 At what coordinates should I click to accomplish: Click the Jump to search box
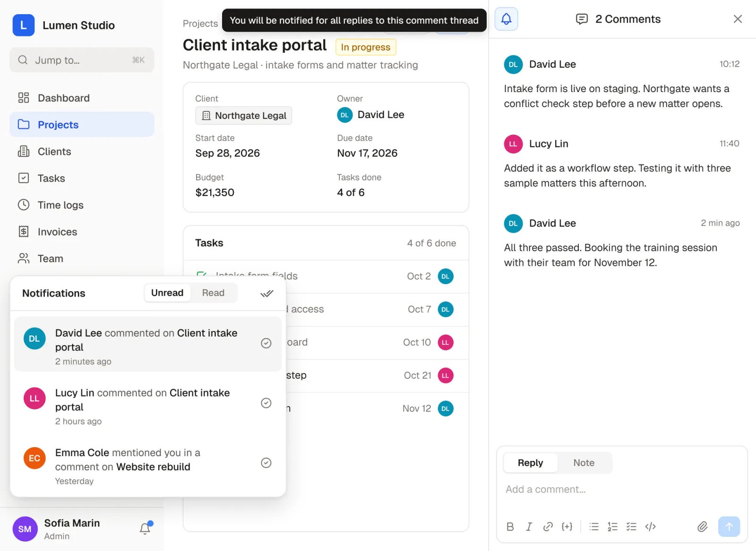point(82,60)
